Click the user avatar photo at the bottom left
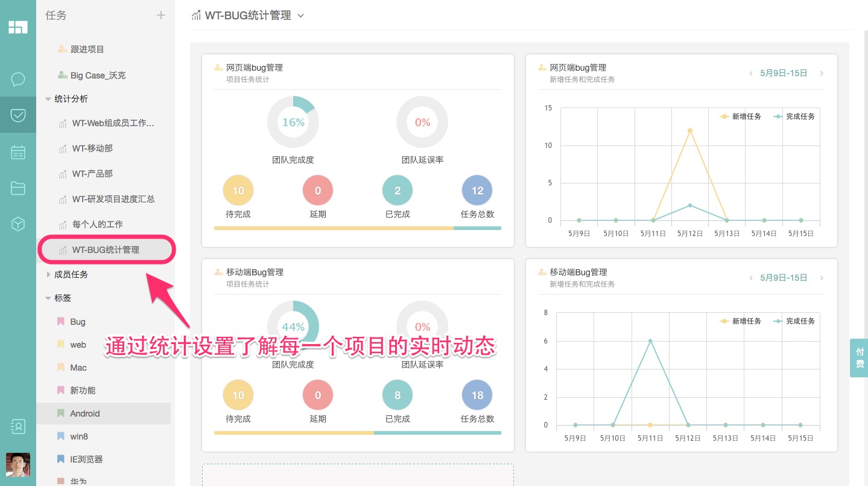The width and height of the screenshot is (868, 486). point(18,465)
